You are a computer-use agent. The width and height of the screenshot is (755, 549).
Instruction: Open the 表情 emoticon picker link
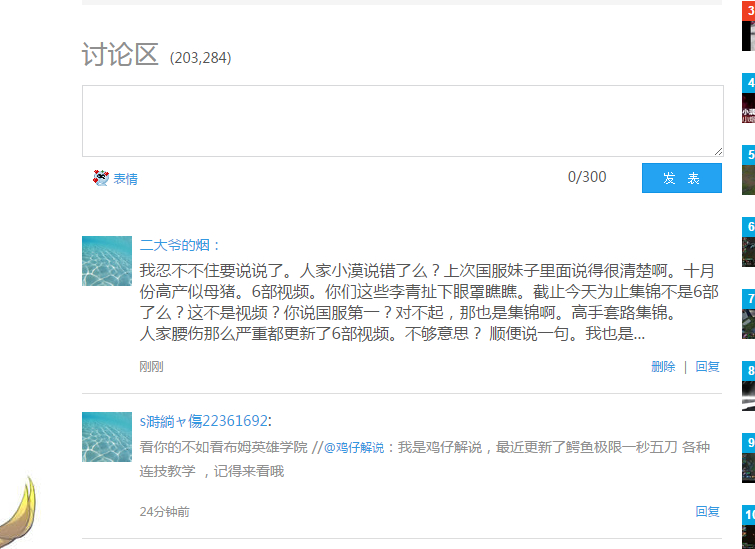(126, 179)
